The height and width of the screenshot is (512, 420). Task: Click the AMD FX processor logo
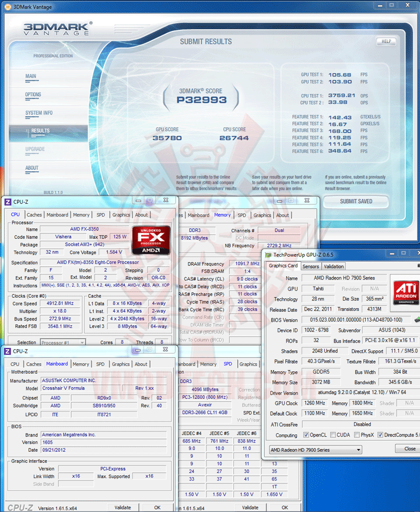tap(150, 240)
